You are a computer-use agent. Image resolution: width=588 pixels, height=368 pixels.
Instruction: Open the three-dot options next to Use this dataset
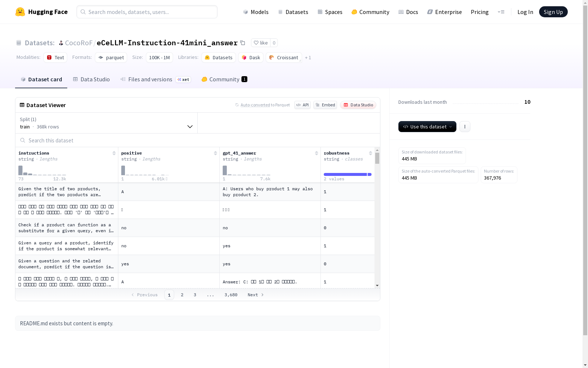tap(465, 127)
